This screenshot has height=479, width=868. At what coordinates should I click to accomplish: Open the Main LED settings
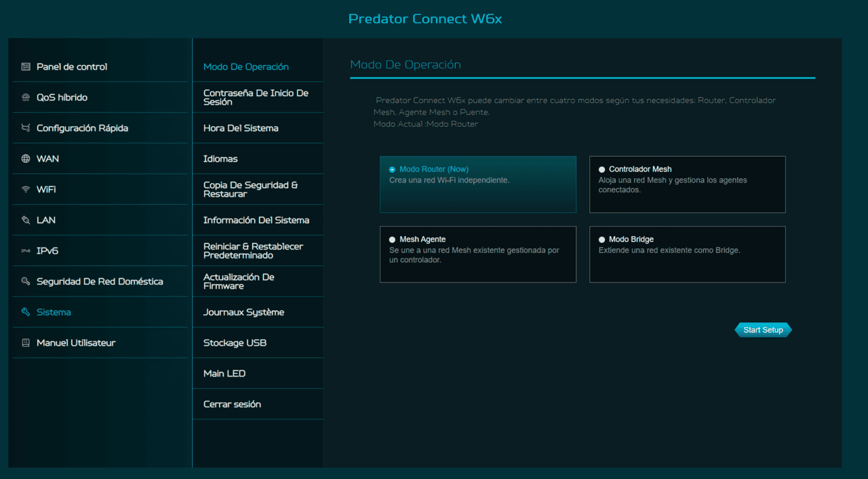pos(224,374)
